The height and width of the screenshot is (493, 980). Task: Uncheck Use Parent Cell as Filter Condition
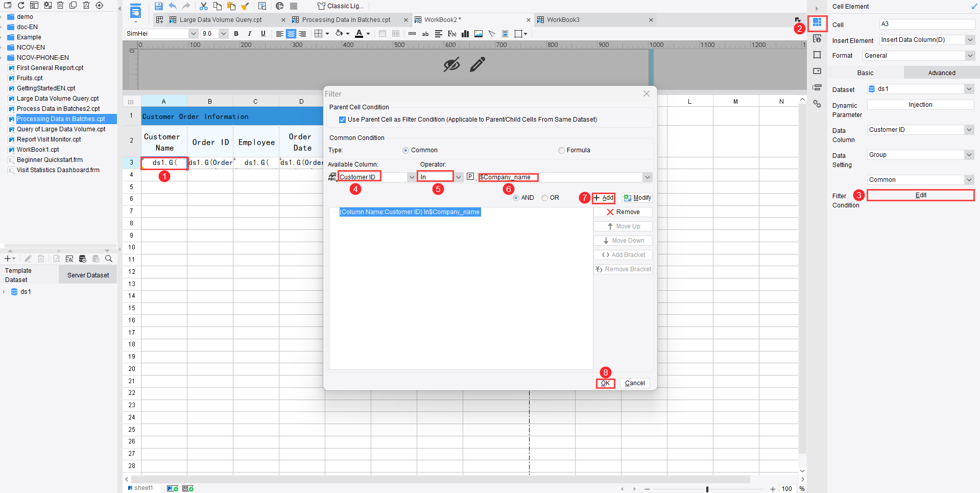(342, 120)
